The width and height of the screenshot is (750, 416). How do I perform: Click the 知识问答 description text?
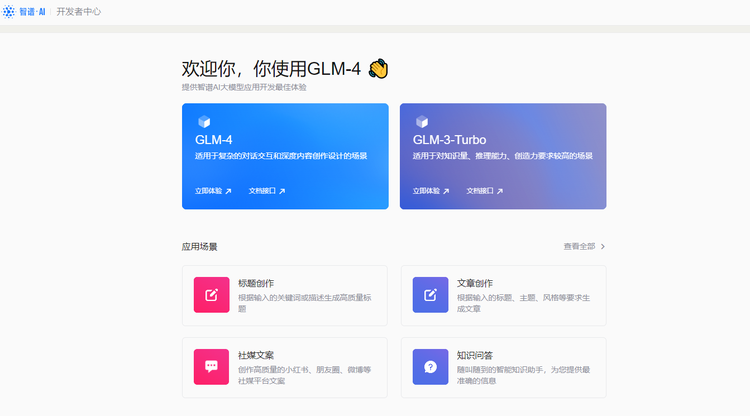pos(523,375)
